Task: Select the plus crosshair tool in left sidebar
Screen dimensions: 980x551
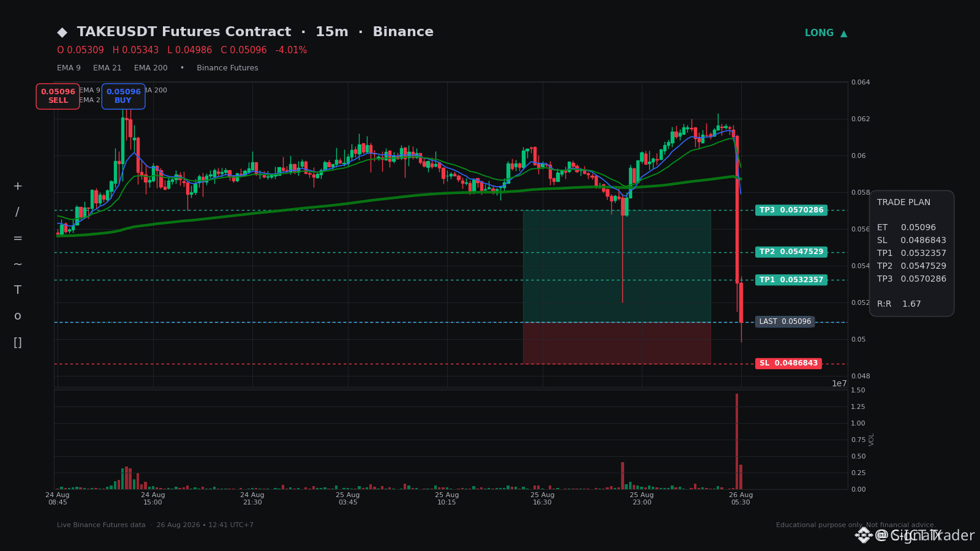Action: (18, 187)
